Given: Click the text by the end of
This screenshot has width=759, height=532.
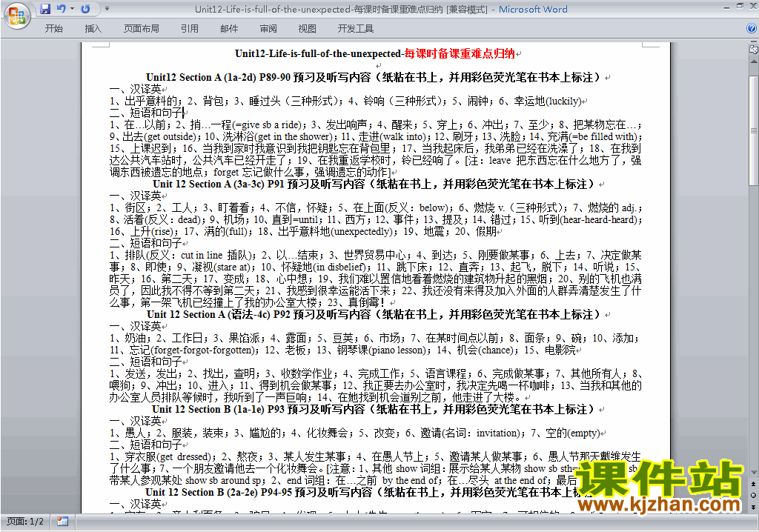Looking at the screenshot, I should pyautogui.click(x=410, y=481).
